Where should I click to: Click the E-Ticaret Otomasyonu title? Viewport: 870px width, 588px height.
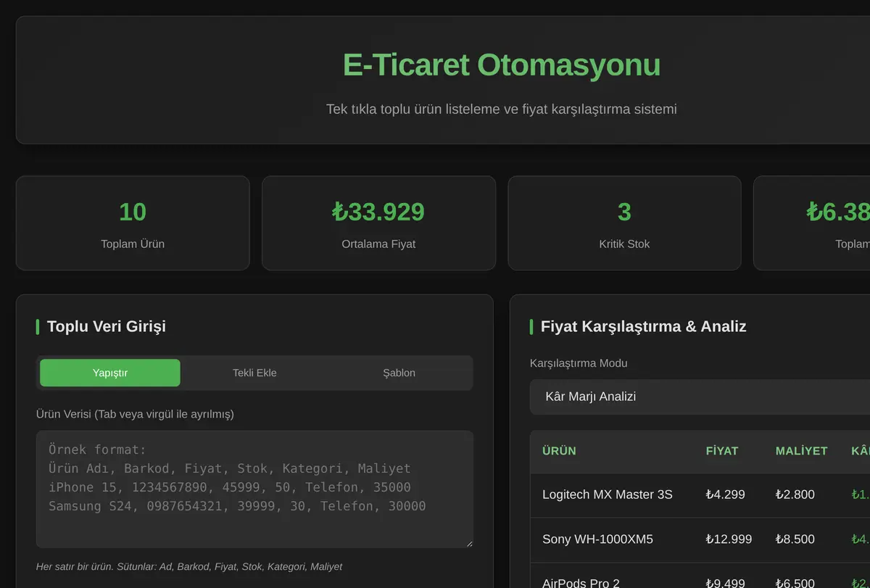coord(502,65)
